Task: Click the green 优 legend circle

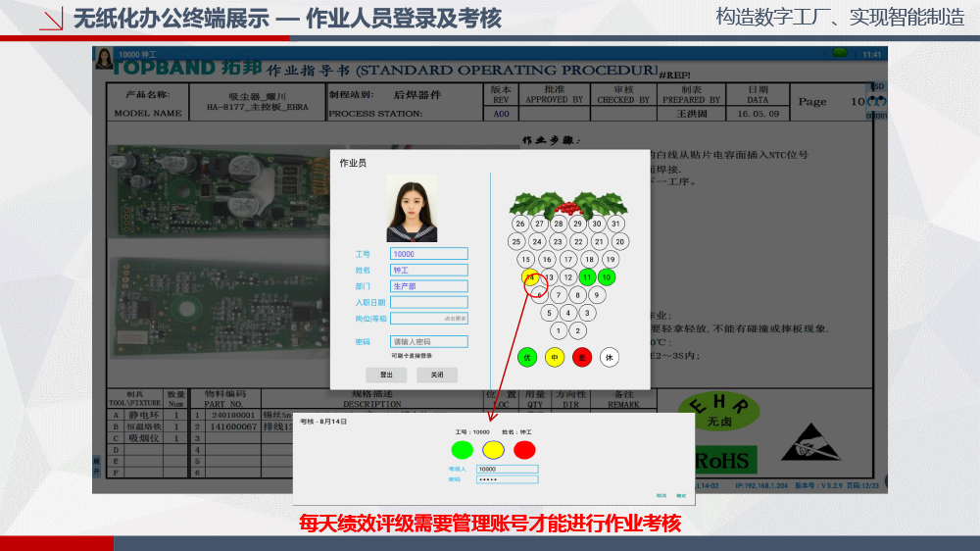Action: click(x=527, y=357)
